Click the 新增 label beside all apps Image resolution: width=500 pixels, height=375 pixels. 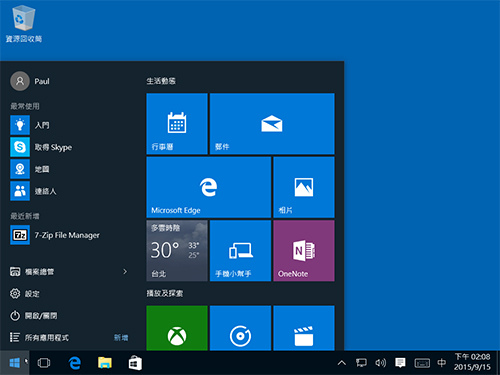tap(121, 338)
